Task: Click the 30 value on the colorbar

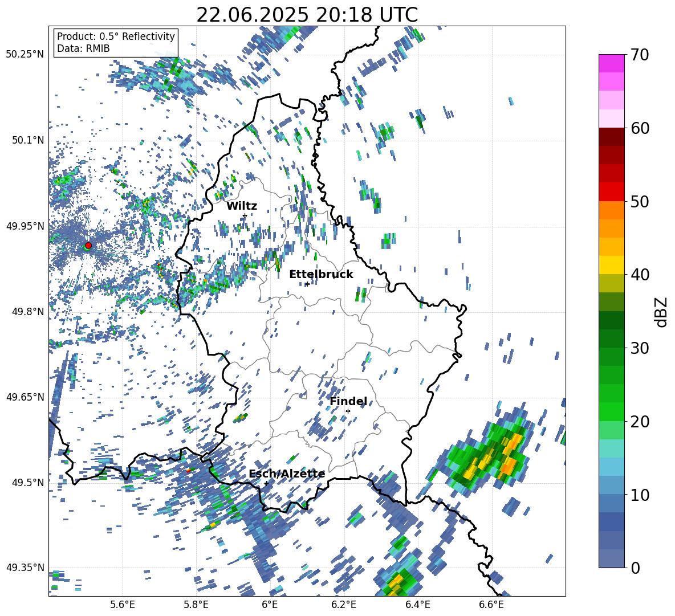Action: pos(640,348)
